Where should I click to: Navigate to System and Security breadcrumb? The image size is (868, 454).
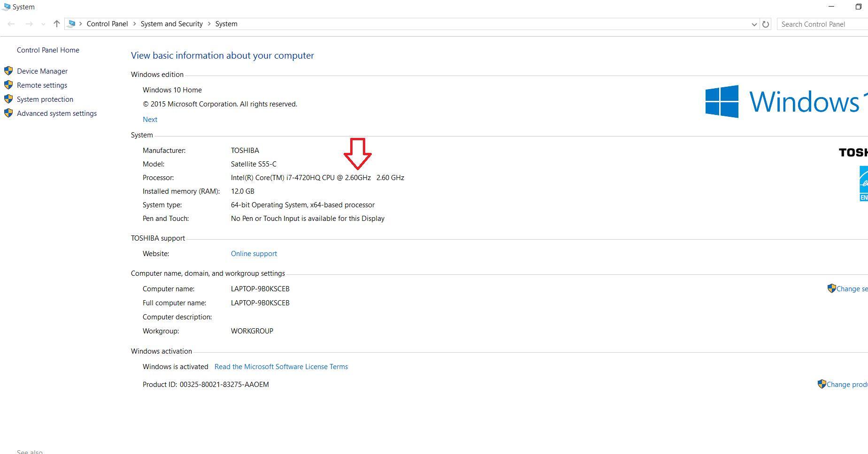(171, 24)
